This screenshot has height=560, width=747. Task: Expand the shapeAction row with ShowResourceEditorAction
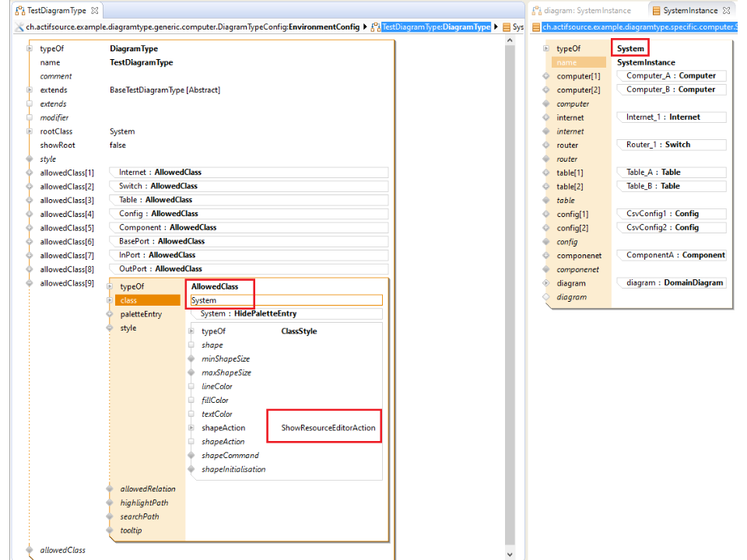[x=191, y=428]
